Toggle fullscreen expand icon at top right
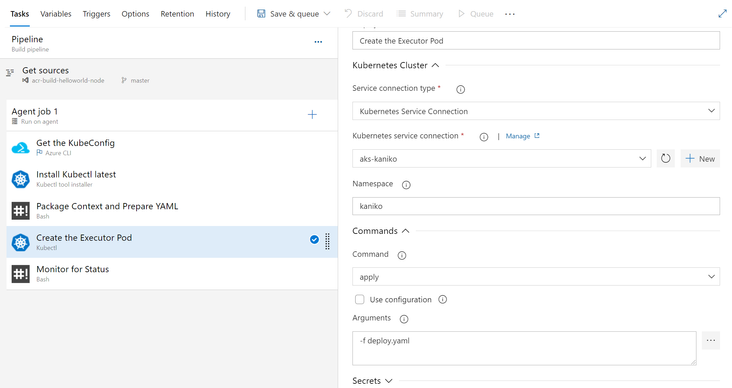 [722, 14]
